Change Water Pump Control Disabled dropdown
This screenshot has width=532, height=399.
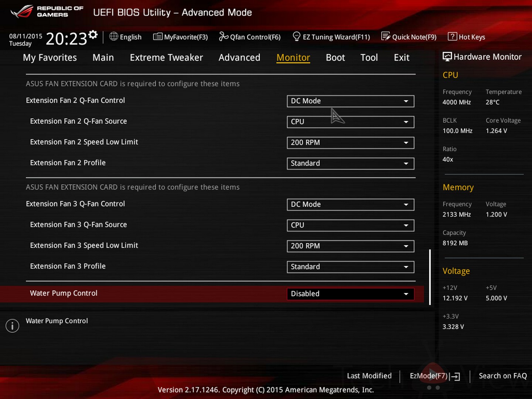coord(350,294)
